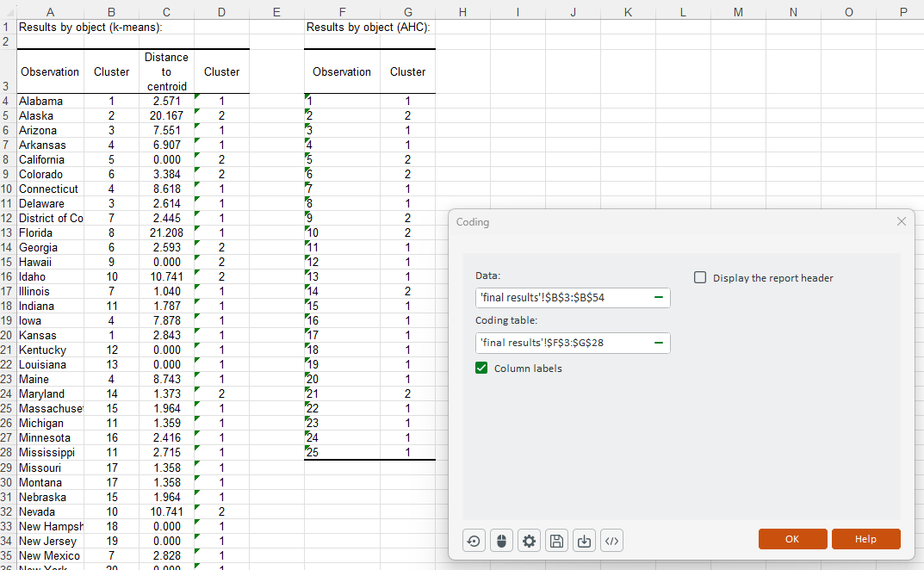924x570 pixels.
Task: Click cluster value 14 for Maryland
Action: 111,393
